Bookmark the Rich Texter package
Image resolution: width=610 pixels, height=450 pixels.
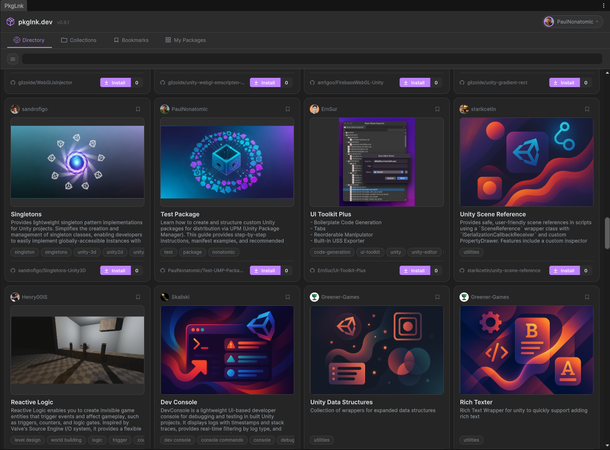click(x=587, y=297)
